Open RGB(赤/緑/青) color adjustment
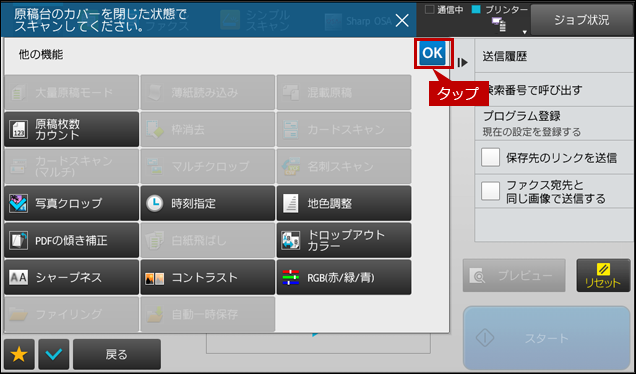The width and height of the screenshot is (636, 374). pos(344,277)
